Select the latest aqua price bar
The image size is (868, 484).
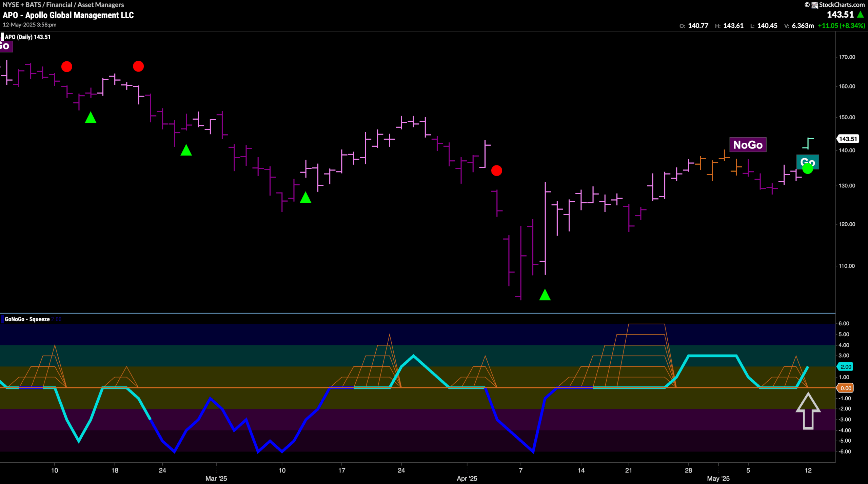[808, 143]
